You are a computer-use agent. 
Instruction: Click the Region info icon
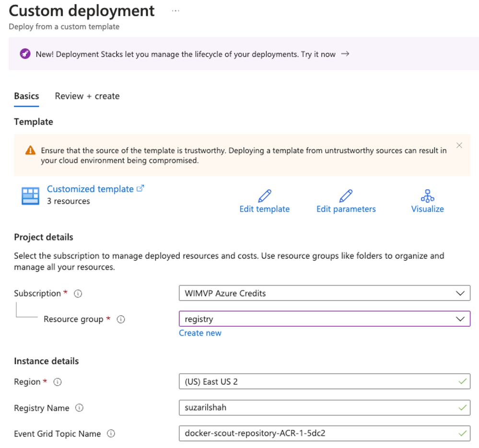pyautogui.click(x=58, y=382)
